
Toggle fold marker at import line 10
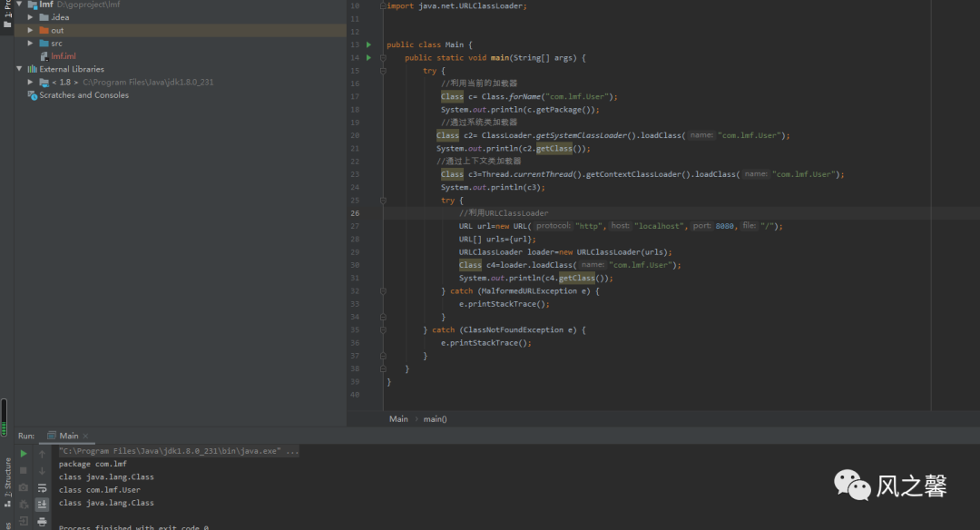pos(383,5)
